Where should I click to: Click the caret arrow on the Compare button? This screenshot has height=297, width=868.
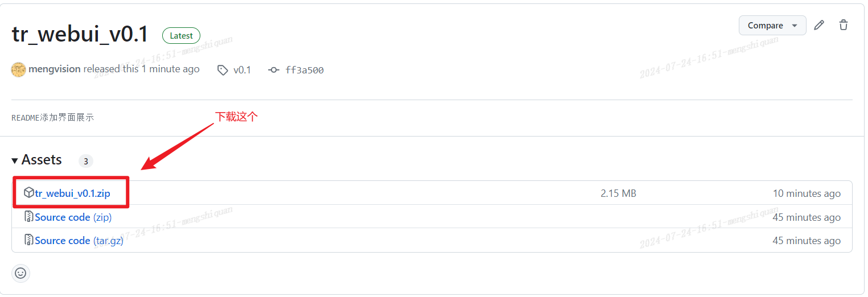pos(795,26)
